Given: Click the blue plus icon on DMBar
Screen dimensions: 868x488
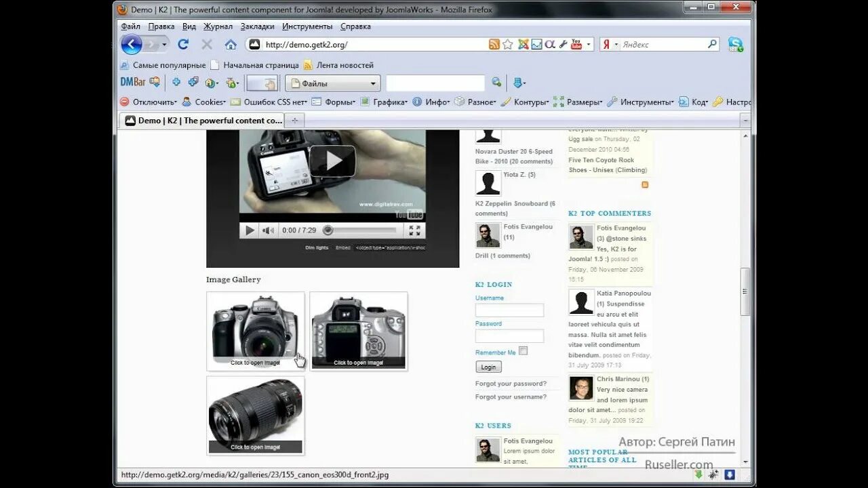Looking at the screenshot, I should [176, 82].
